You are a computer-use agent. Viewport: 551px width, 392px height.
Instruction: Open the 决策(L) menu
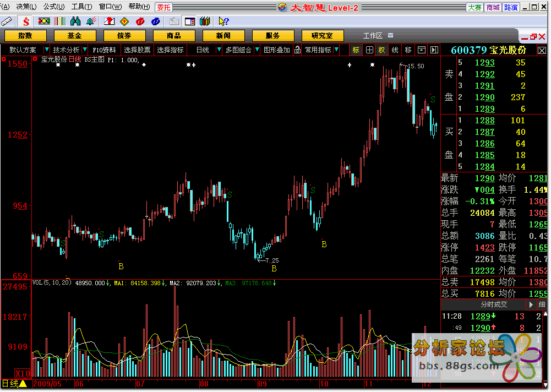tap(26, 7)
